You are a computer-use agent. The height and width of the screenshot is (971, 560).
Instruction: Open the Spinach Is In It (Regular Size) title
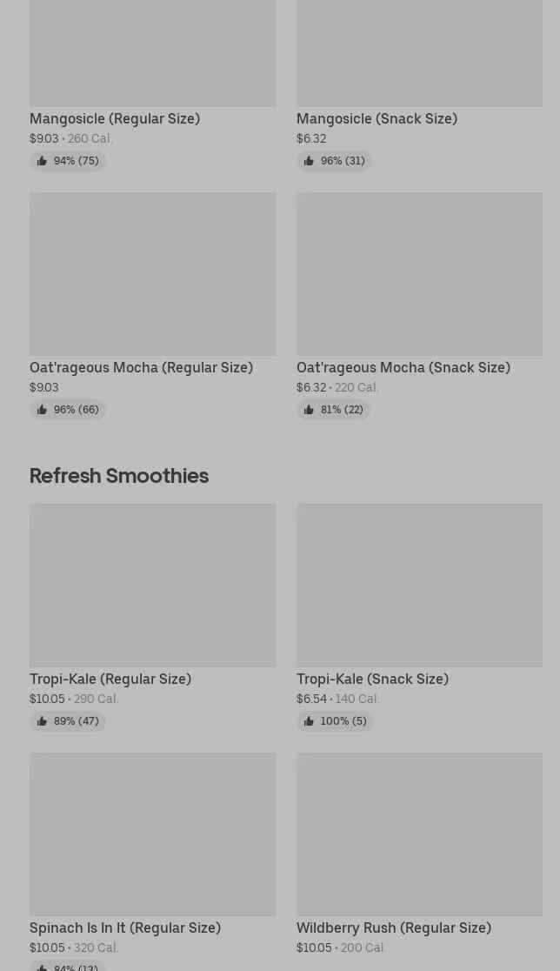(x=125, y=927)
